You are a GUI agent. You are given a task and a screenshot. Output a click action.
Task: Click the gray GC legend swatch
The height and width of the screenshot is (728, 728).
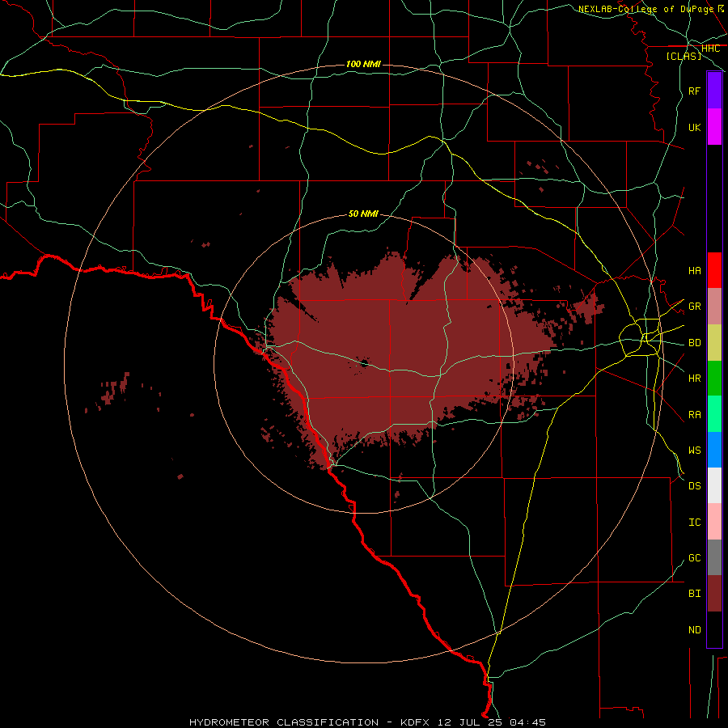pyautogui.click(x=714, y=557)
